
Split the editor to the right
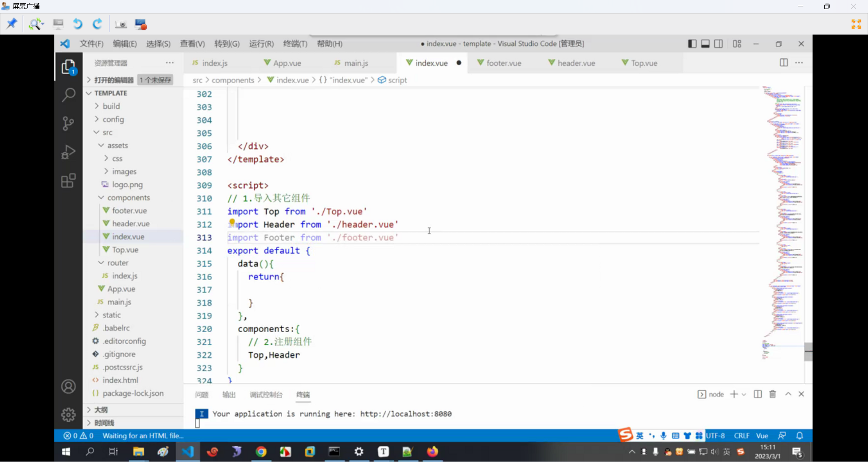(783, 63)
